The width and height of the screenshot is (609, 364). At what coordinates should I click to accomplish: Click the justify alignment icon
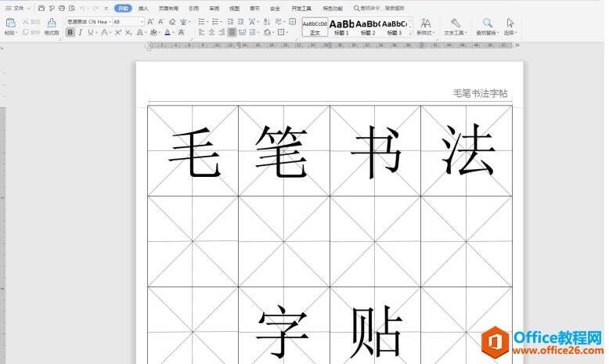[232, 33]
